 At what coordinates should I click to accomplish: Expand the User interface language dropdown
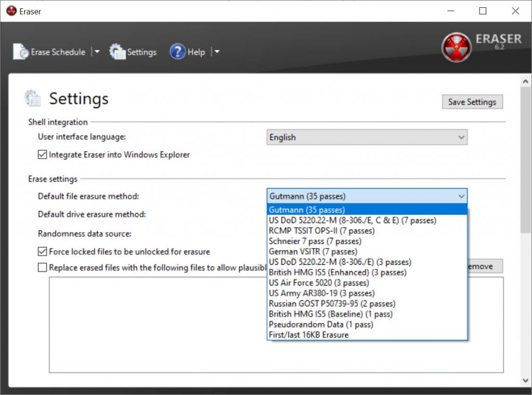(461, 138)
